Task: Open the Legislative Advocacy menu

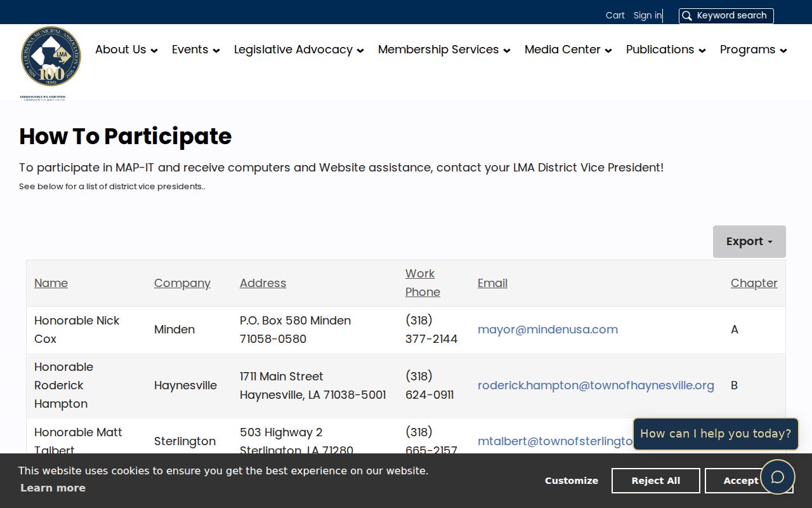Action: [x=299, y=50]
